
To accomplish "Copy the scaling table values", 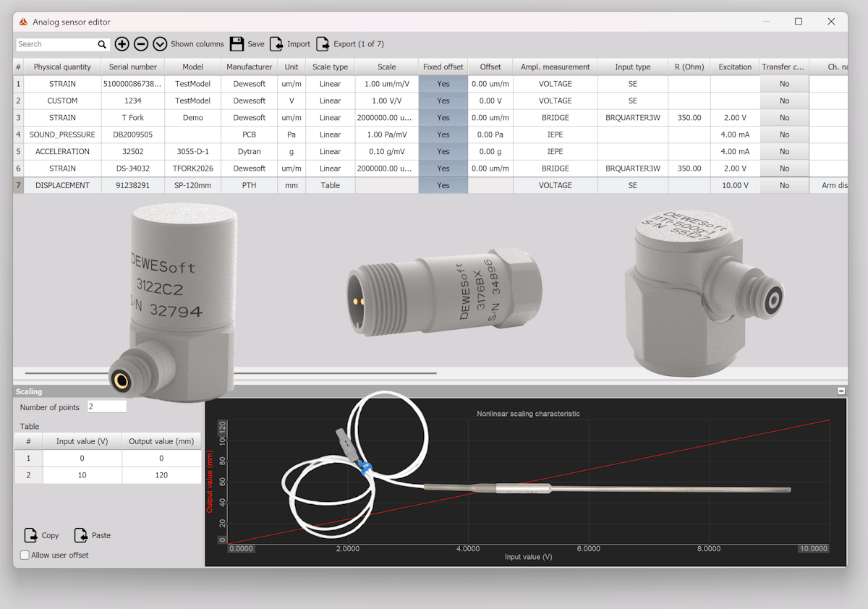I will point(41,535).
